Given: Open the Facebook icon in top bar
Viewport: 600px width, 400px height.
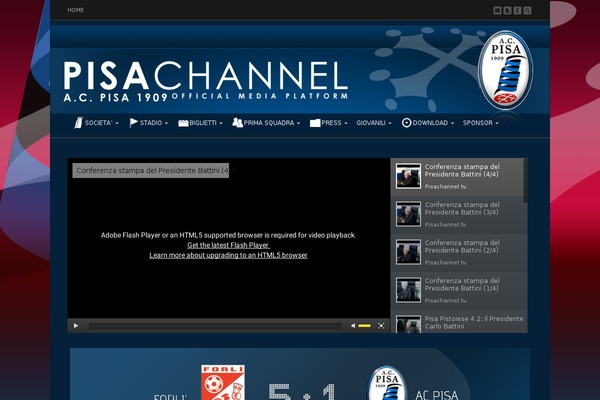Looking at the screenshot, I should tap(517, 10).
